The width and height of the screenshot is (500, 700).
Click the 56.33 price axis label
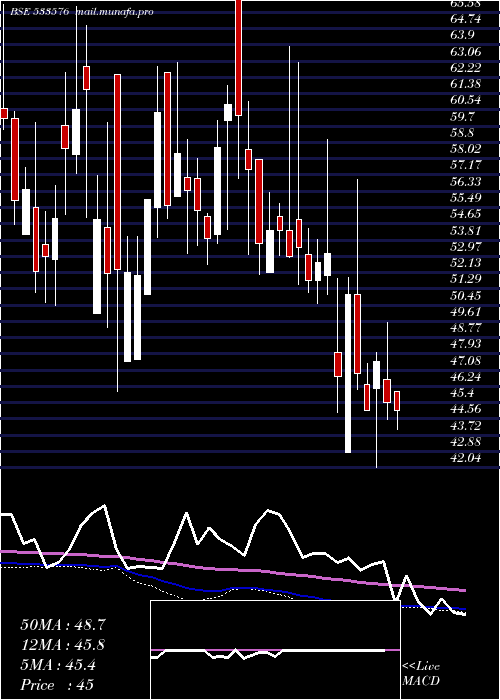pyautogui.click(x=466, y=181)
